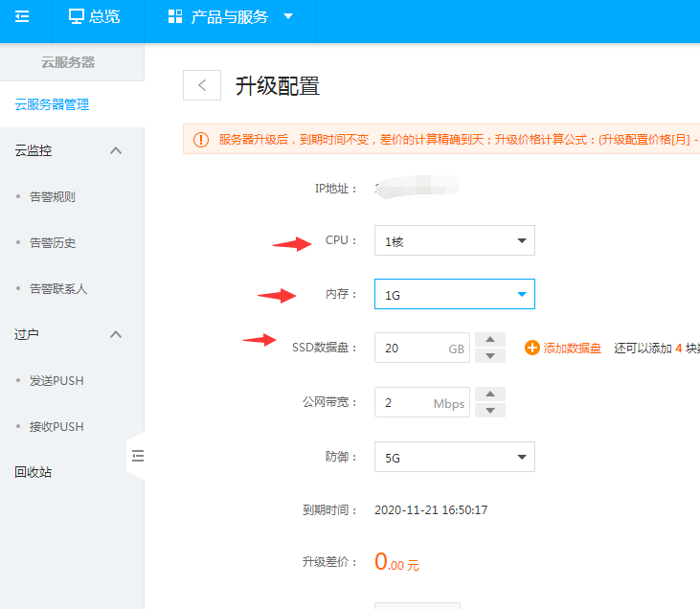Open the 总览 overview tab
The height and width of the screenshot is (609, 700).
tap(94, 17)
